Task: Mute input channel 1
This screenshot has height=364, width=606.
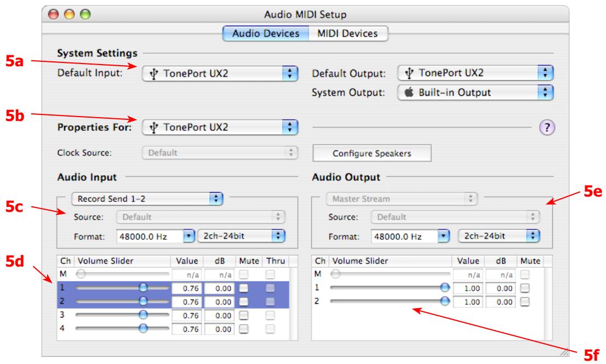Action: [243, 288]
